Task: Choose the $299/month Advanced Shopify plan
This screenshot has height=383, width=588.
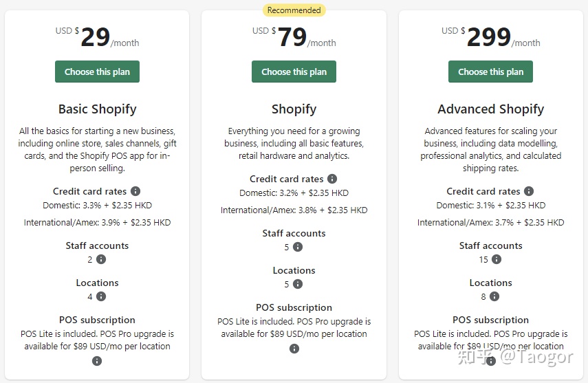Action: pos(490,72)
